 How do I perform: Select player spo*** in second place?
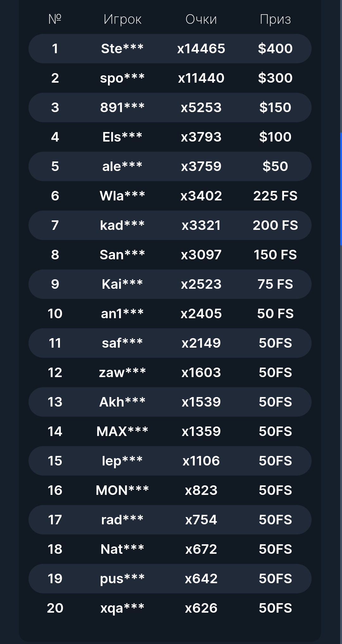(x=123, y=78)
